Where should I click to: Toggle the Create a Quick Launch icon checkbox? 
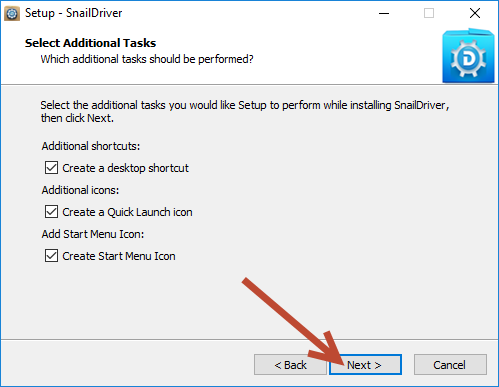point(51,212)
